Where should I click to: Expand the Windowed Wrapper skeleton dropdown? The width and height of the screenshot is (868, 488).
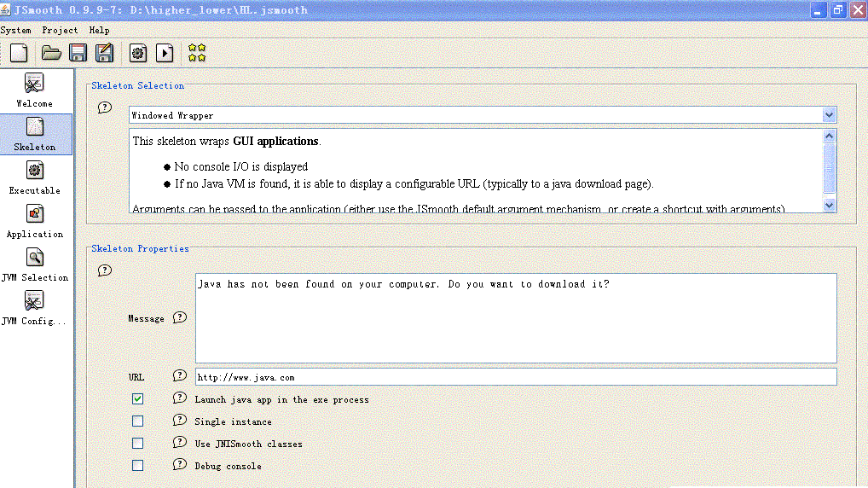[x=829, y=115]
